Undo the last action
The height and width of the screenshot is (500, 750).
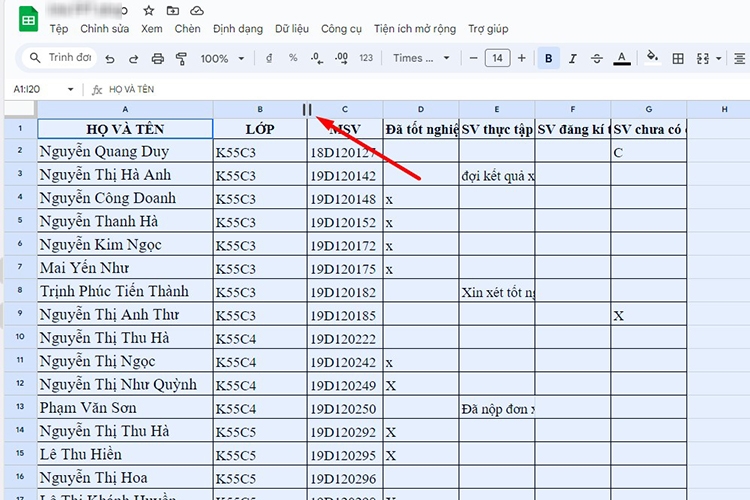tap(110, 58)
